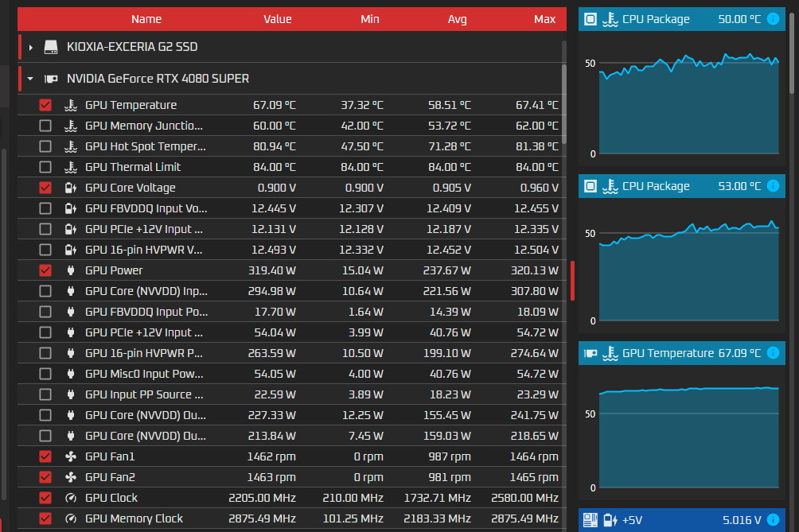The image size is (799, 532).
Task: Collapse the NVIDIA GeForce RTX 4080 SUPER group
Action: 30,79
